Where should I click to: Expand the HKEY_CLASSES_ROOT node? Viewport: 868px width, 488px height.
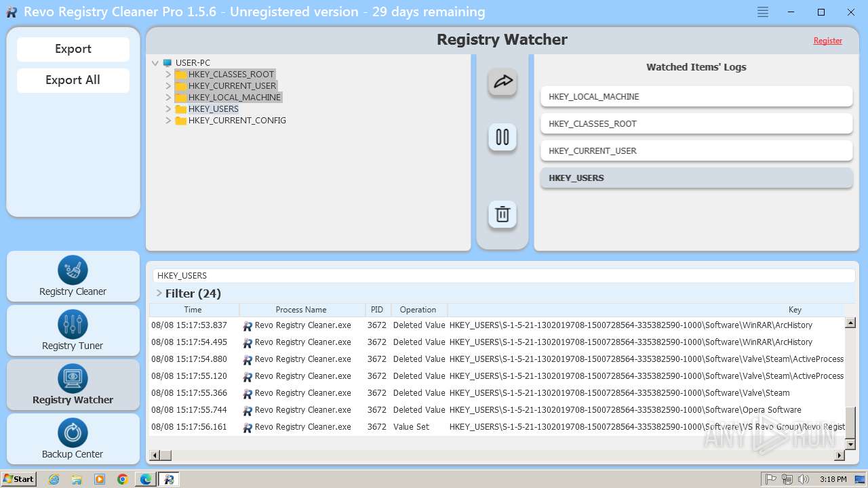click(168, 75)
